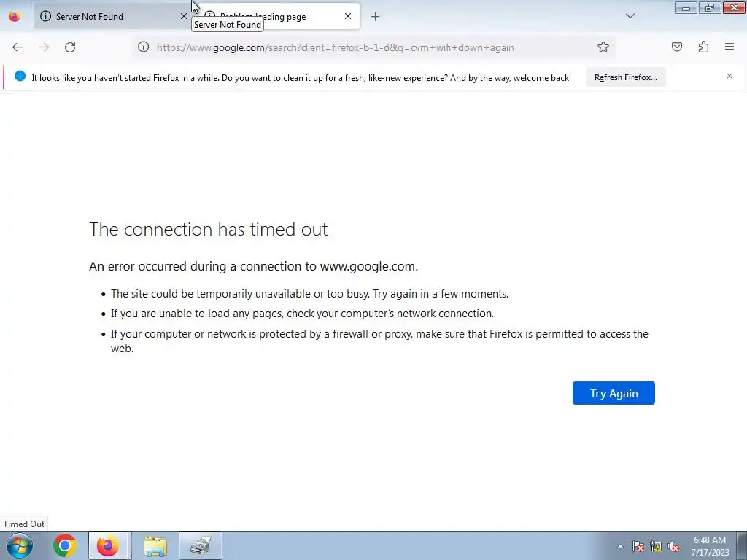Open the Pocket save icon
This screenshot has height=560, width=747.
pyautogui.click(x=677, y=47)
